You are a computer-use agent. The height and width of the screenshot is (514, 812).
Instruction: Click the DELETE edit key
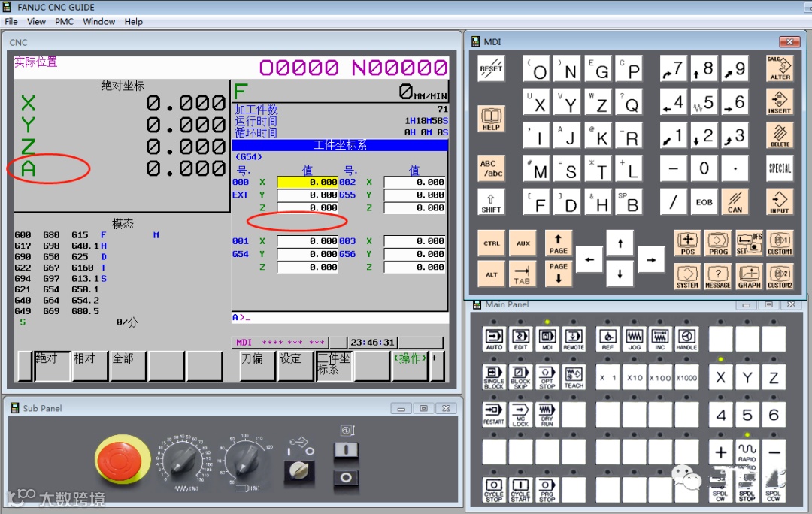(780, 135)
